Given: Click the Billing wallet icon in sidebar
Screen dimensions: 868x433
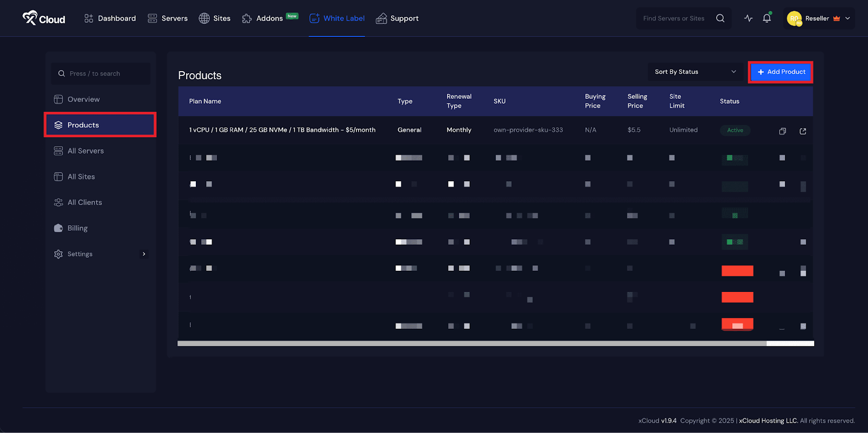Looking at the screenshot, I should pos(59,228).
